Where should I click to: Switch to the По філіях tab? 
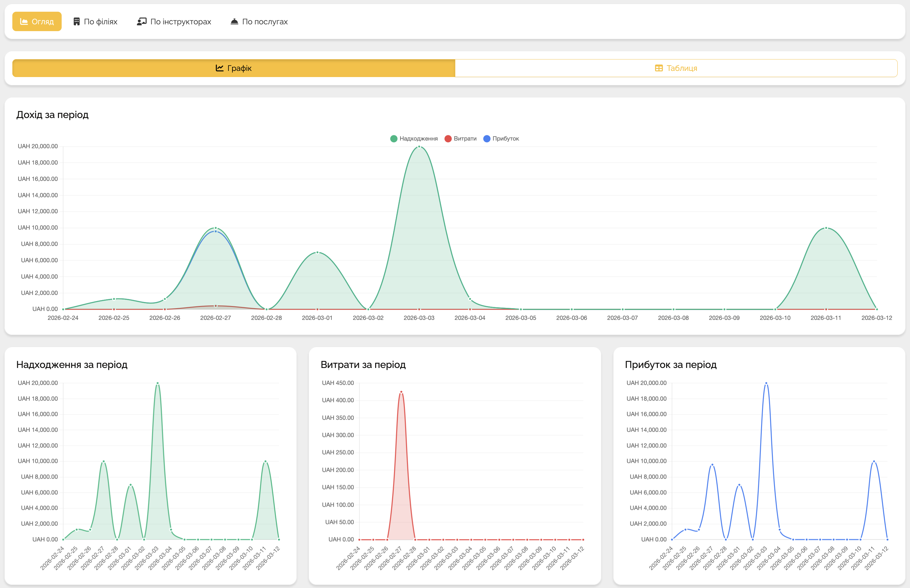[100, 22]
